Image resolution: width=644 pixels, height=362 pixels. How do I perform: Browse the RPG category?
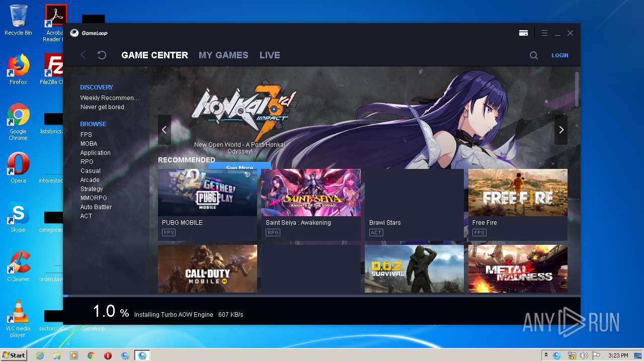point(87,162)
